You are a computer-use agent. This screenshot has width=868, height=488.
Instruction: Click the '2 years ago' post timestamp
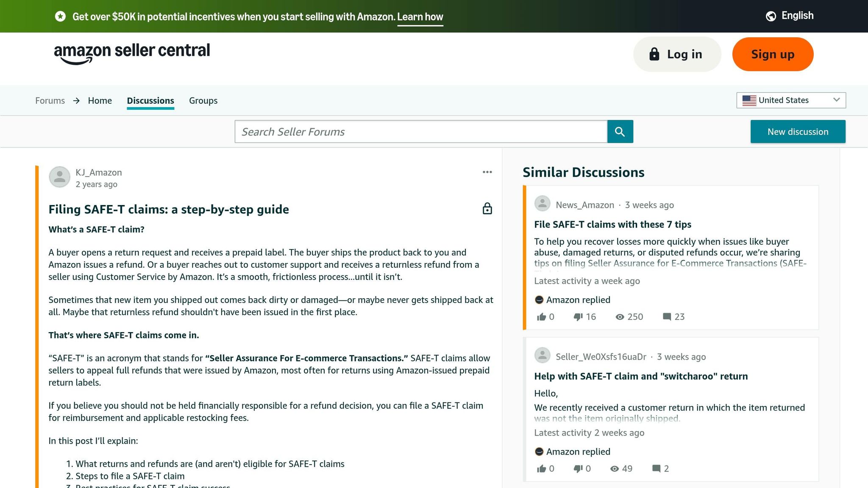pos(97,184)
